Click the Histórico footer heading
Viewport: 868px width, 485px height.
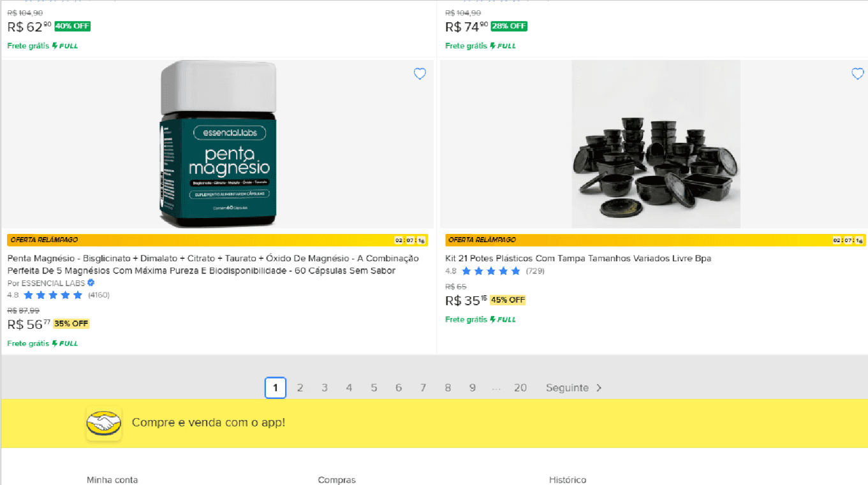click(x=568, y=480)
